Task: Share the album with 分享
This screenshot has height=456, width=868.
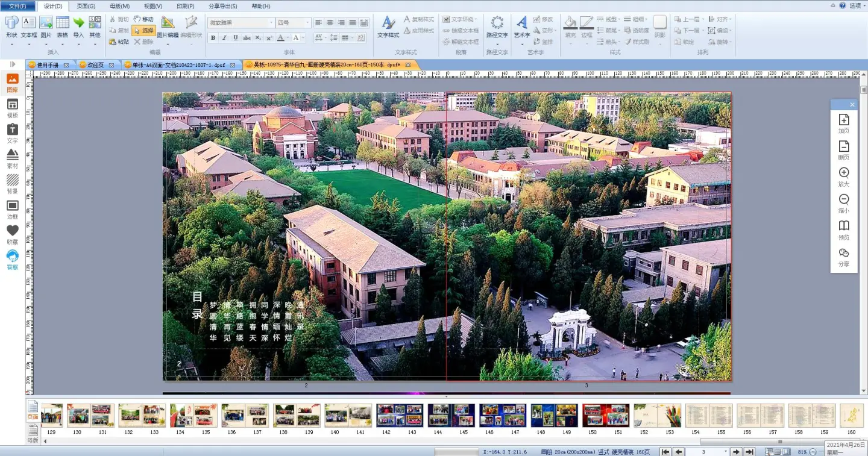Action: click(844, 257)
